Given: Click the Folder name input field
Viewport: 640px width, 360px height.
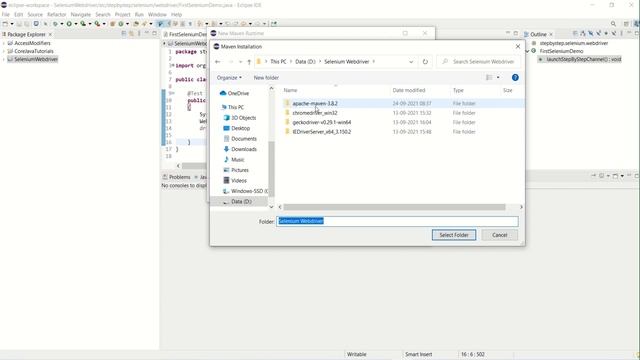Looking at the screenshot, I should pos(397,221).
